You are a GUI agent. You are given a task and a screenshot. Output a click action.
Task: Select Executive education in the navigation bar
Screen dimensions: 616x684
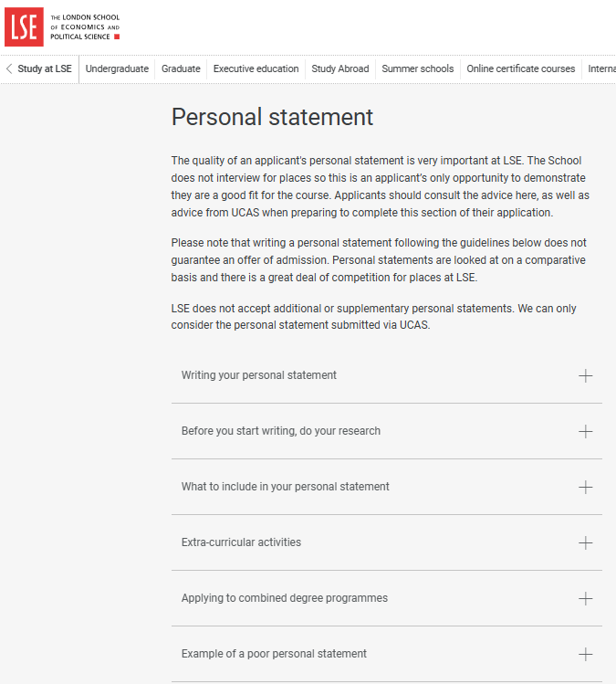point(256,68)
